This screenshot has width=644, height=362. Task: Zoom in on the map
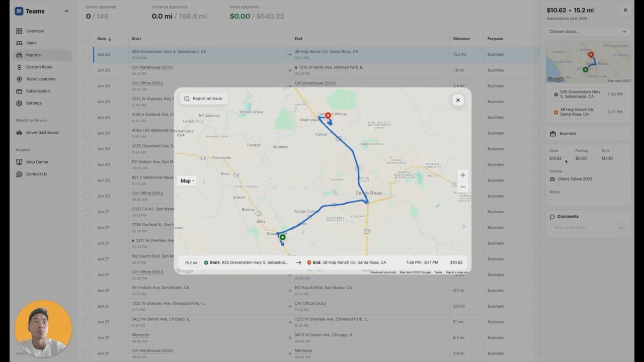[x=463, y=175]
